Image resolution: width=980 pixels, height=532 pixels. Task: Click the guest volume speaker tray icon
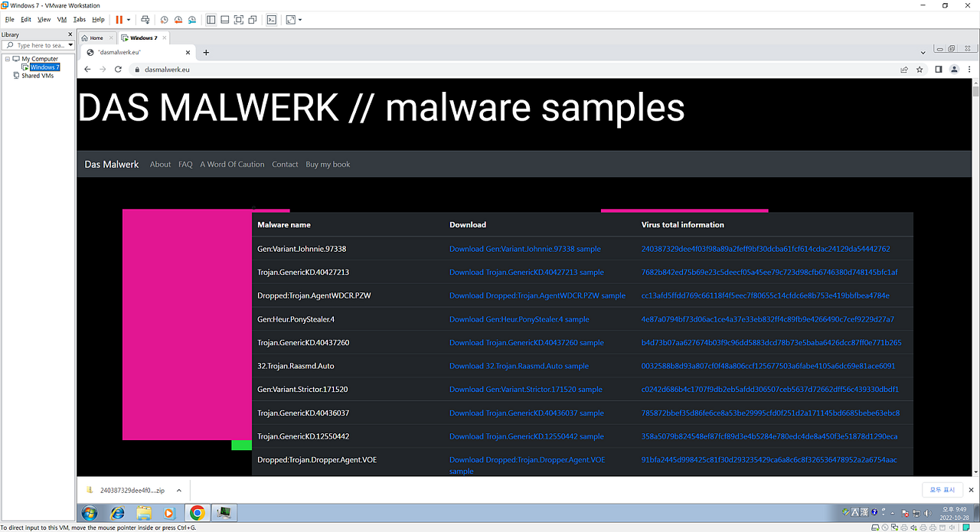point(927,513)
